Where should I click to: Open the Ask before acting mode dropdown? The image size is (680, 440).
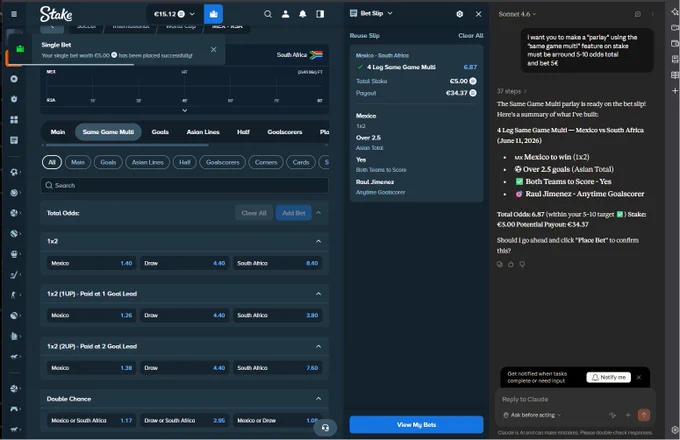coord(532,415)
